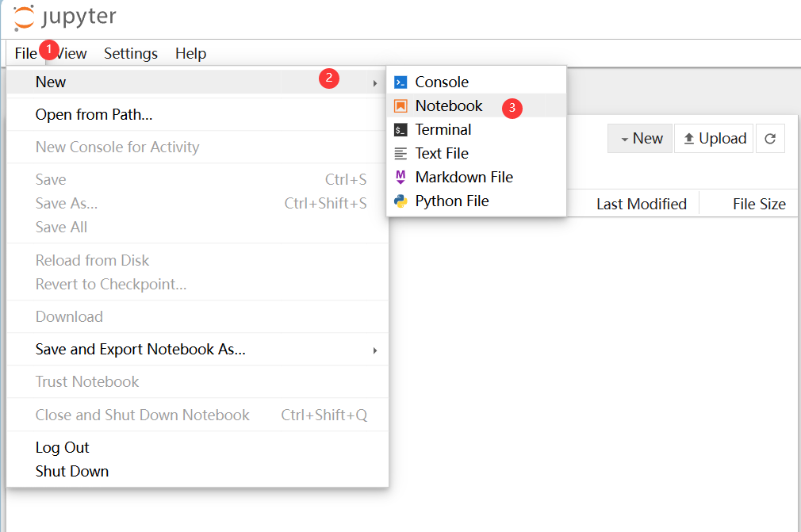Choose Open from Path menu entry
The height and width of the screenshot is (532, 801).
94,114
